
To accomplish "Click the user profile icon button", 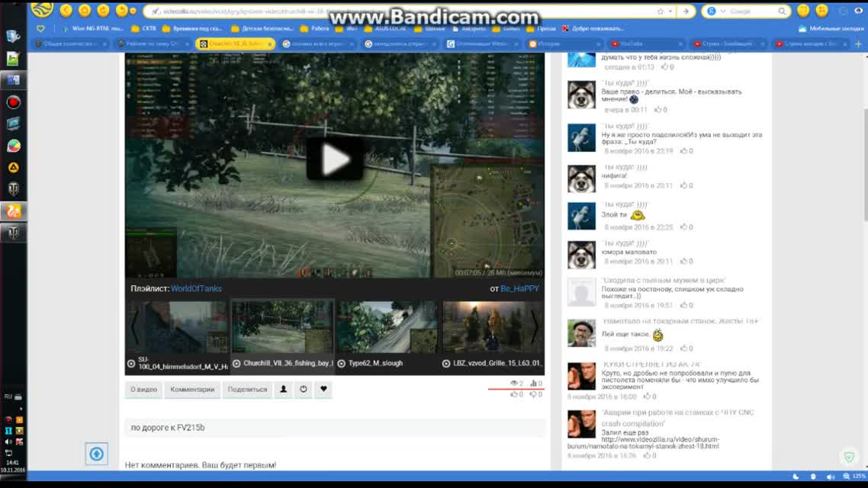I will pos(284,390).
